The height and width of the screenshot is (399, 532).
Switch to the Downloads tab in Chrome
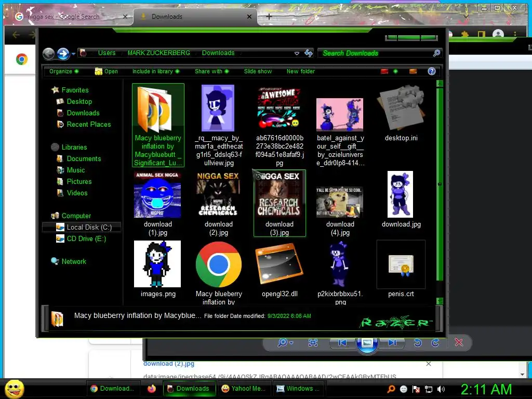196,16
